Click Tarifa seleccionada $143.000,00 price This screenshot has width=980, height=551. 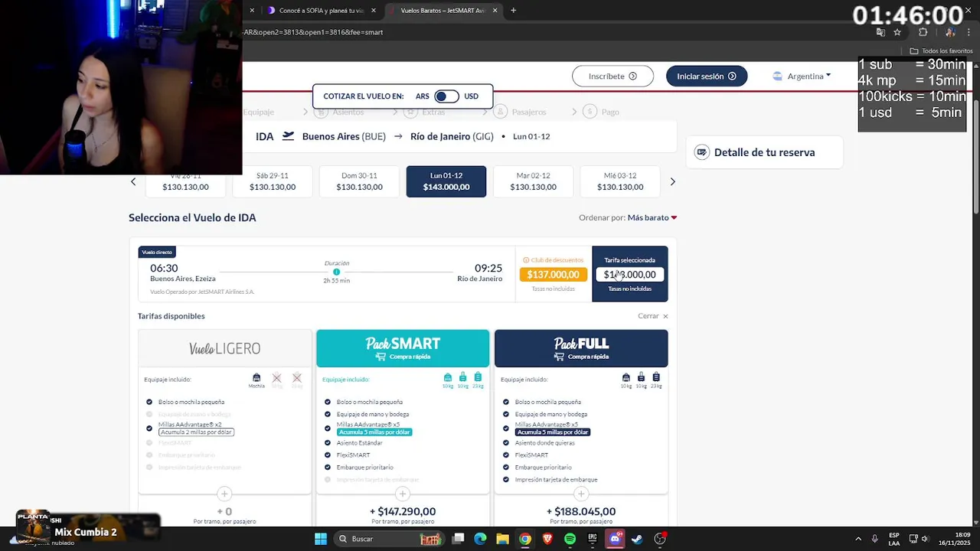coord(630,274)
